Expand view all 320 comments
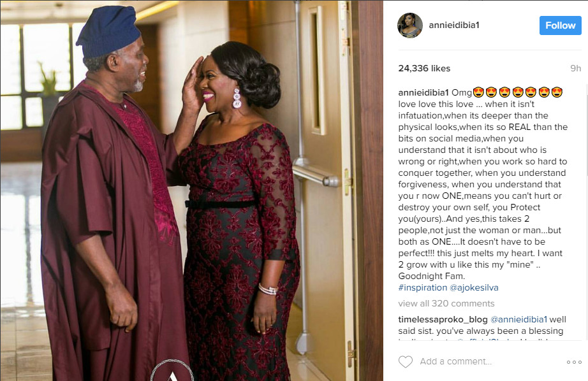The image size is (588, 381). [x=446, y=303]
